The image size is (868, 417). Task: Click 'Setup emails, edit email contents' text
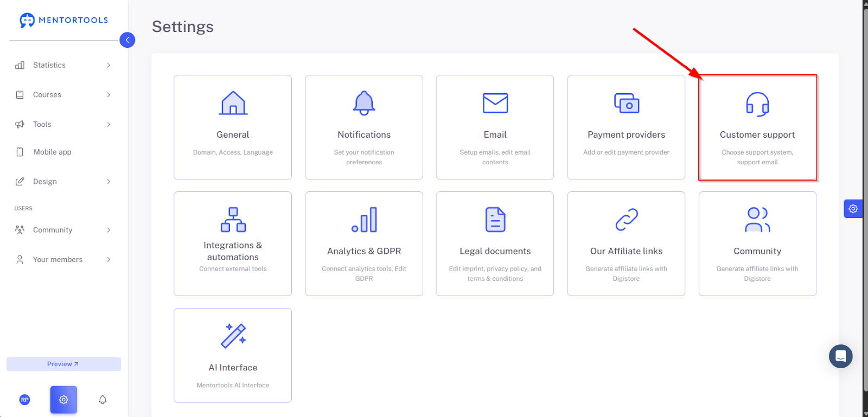pyautogui.click(x=495, y=157)
